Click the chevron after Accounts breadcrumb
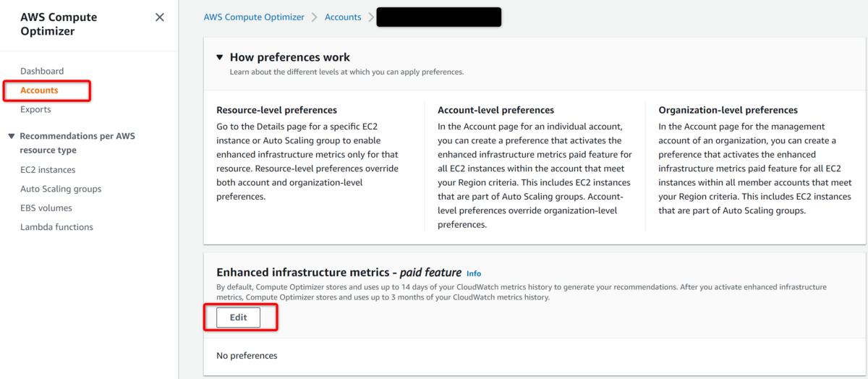 tap(371, 17)
